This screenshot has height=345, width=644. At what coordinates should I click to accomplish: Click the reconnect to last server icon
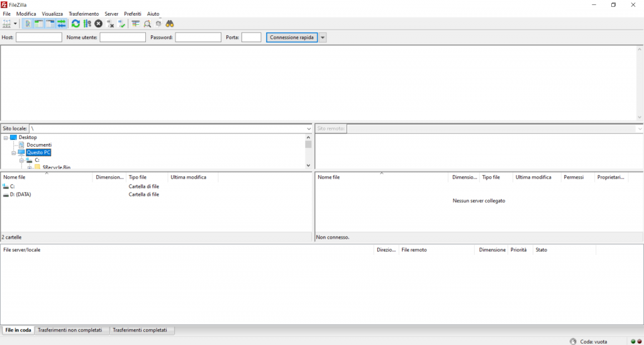tap(121, 24)
